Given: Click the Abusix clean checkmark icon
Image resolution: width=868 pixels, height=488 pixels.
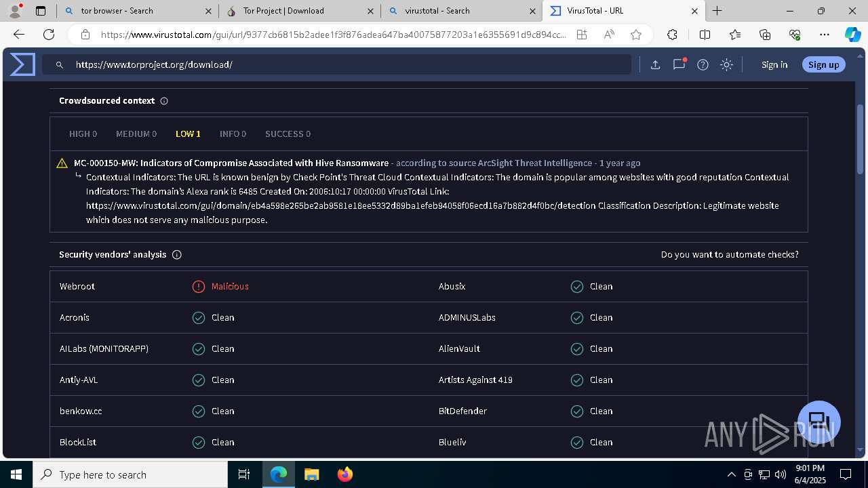Looking at the screenshot, I should click(577, 287).
